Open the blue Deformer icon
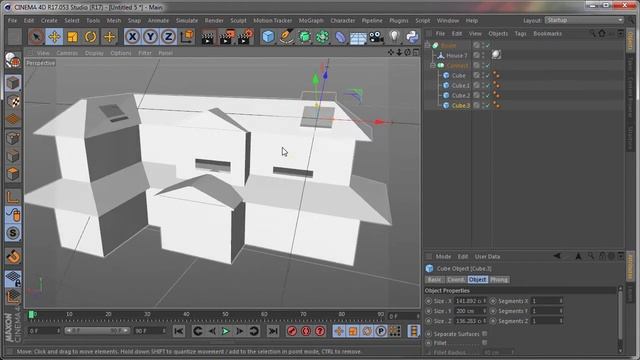640x360 pixels. tap(340, 37)
